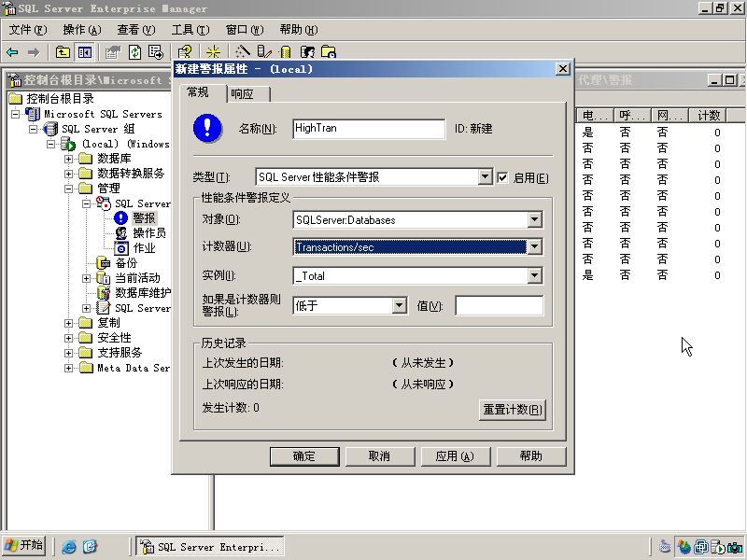
Task: Click the SQL Server Enterprise taskbar button
Action: 210,547
